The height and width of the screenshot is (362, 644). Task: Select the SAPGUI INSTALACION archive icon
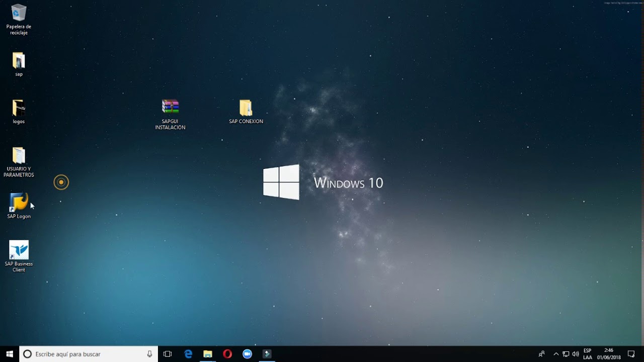(170, 115)
